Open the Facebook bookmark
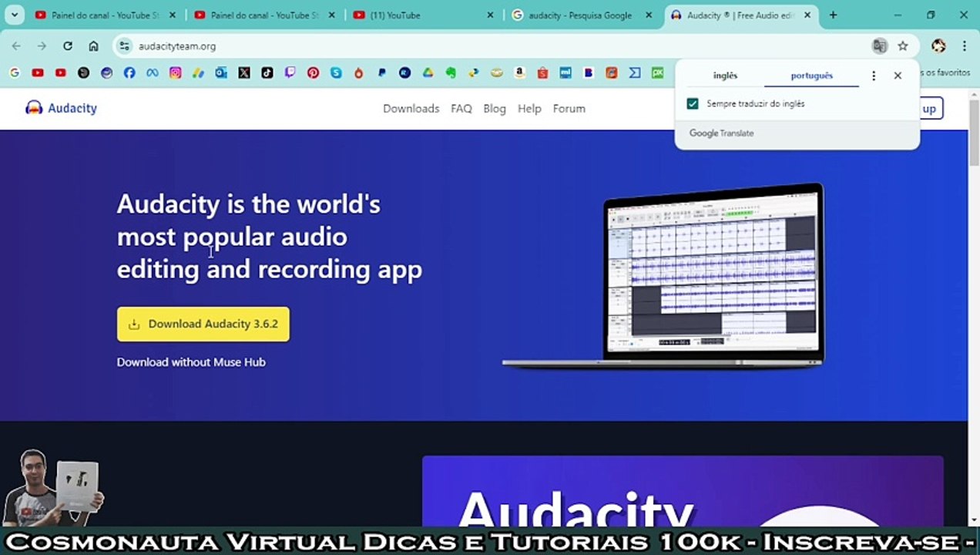 (129, 72)
